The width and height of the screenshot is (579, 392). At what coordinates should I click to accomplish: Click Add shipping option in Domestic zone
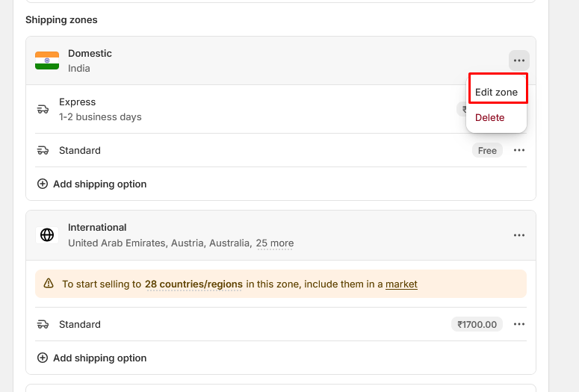tap(99, 184)
